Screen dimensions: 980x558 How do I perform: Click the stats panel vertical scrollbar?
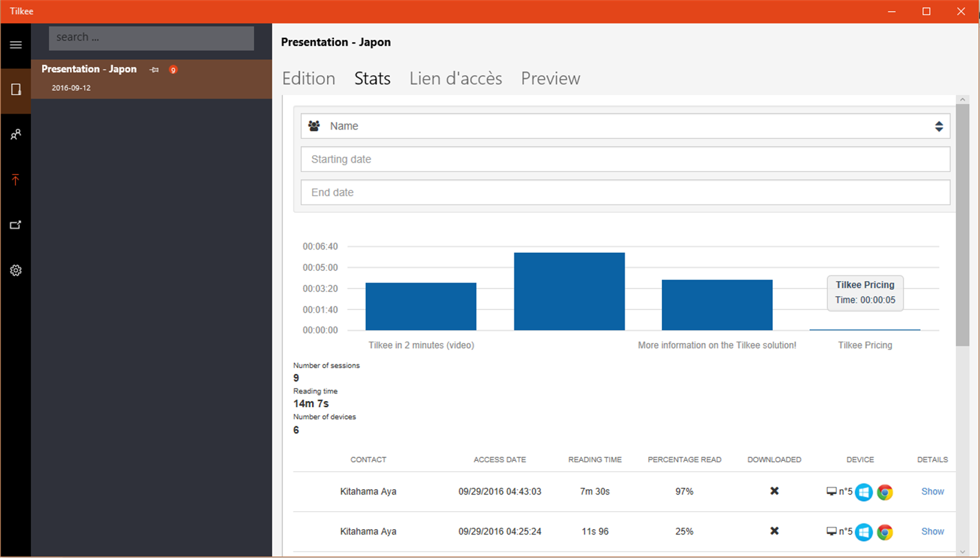pyautogui.click(x=962, y=225)
